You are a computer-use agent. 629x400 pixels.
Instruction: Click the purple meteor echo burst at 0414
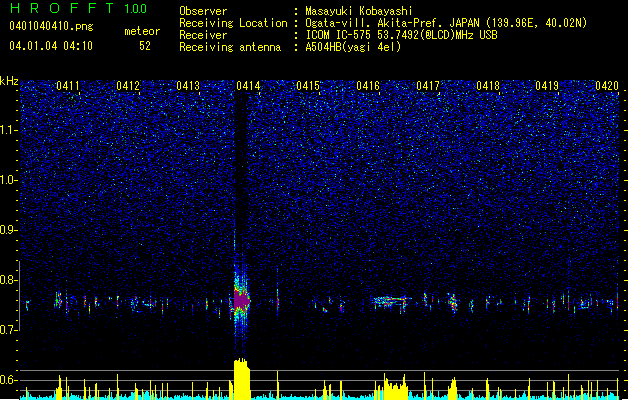click(x=241, y=300)
